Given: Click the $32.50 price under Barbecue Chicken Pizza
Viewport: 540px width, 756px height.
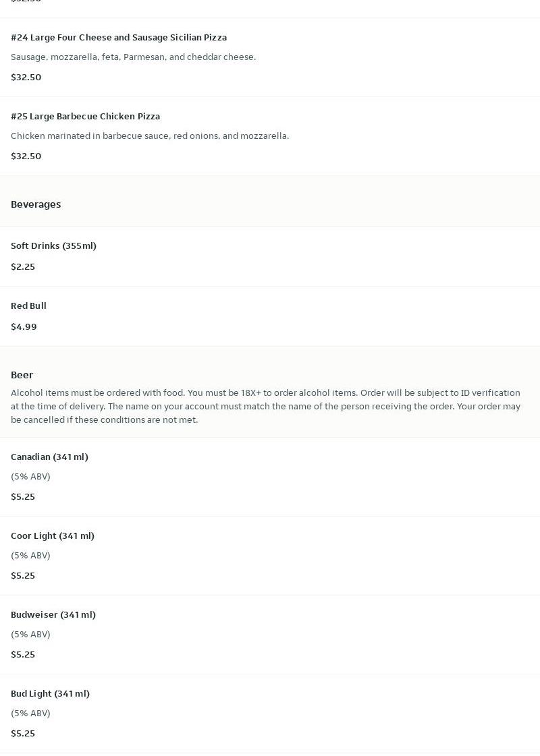Looking at the screenshot, I should tap(26, 156).
